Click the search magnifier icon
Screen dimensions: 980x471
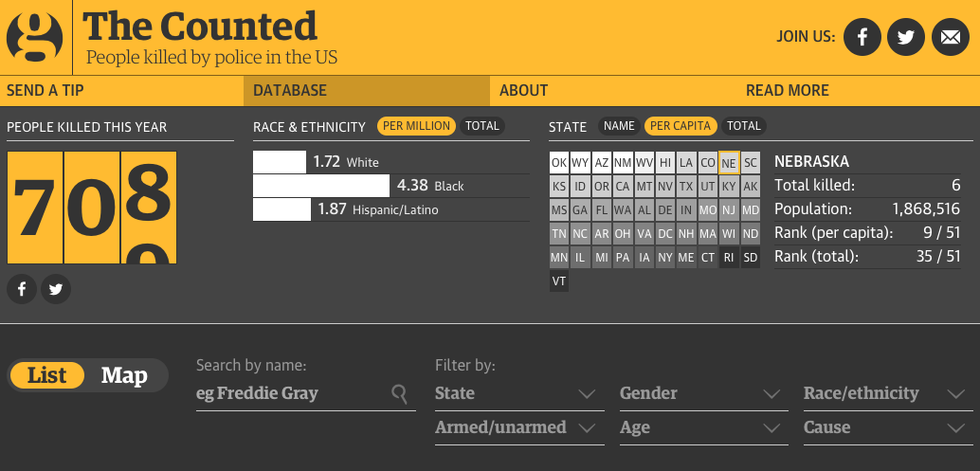(400, 393)
